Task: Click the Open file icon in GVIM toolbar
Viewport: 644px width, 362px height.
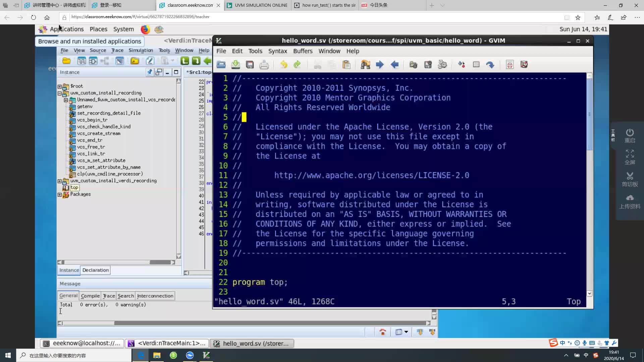Action: 221,65
